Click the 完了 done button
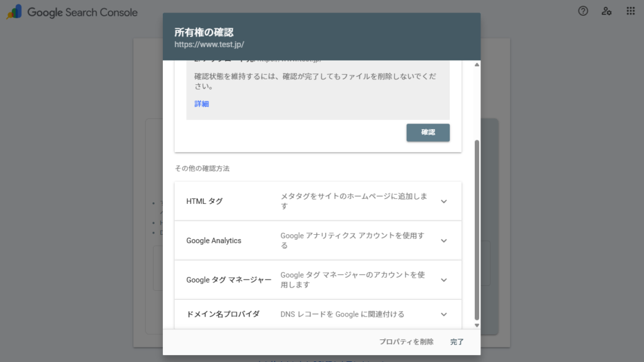The image size is (644, 362). point(457,342)
